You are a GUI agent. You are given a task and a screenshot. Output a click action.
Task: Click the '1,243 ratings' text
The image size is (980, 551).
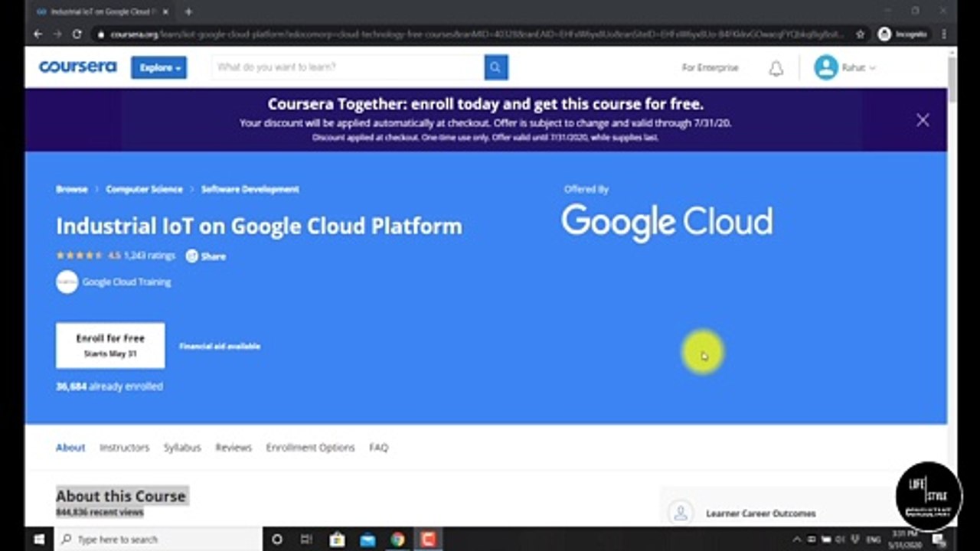point(149,256)
